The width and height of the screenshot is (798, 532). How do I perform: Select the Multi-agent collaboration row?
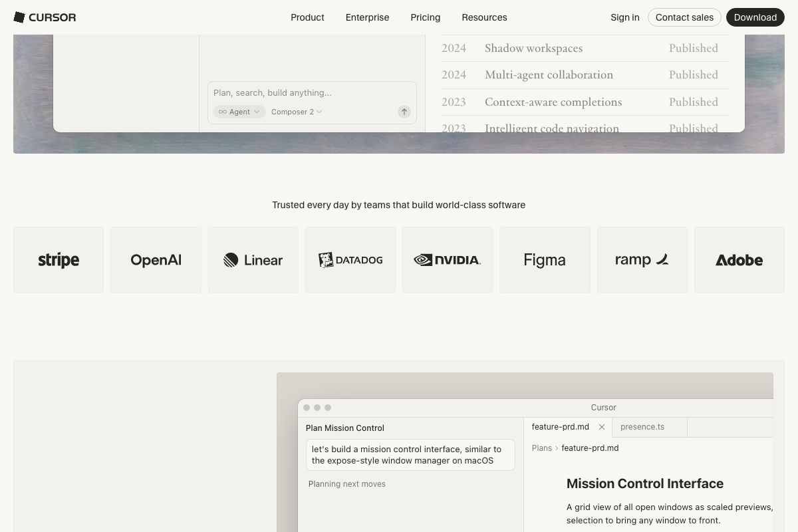point(585,74)
